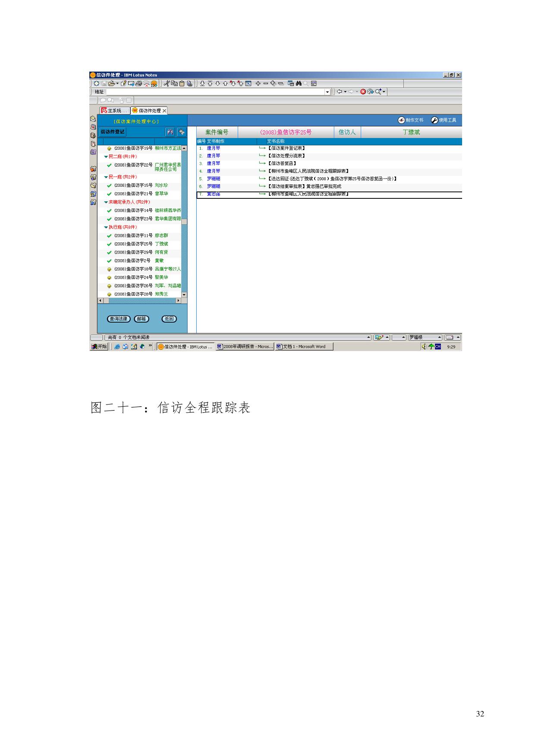Screen dimensions: 535x756
Task: Click the 邮箱 button
Action: (x=142, y=319)
